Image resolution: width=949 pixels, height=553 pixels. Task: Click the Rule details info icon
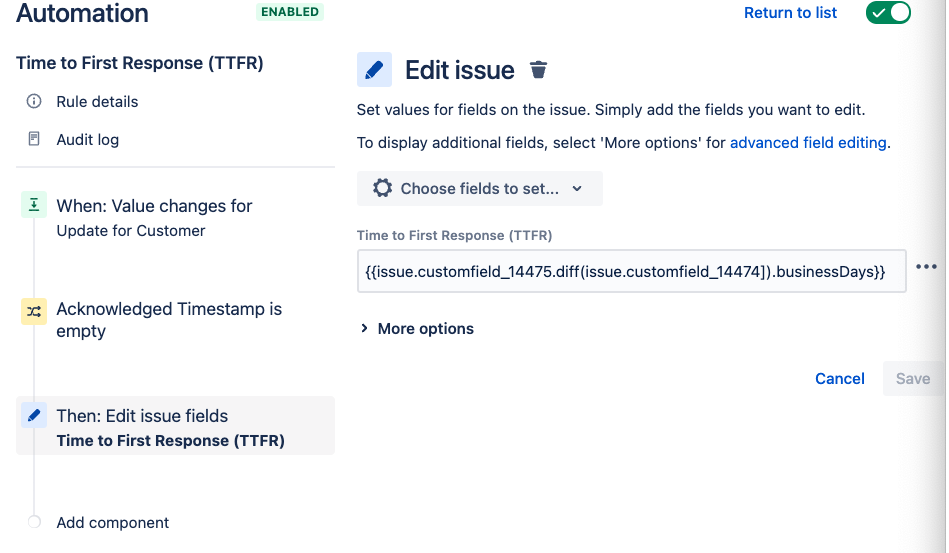[x=34, y=101]
